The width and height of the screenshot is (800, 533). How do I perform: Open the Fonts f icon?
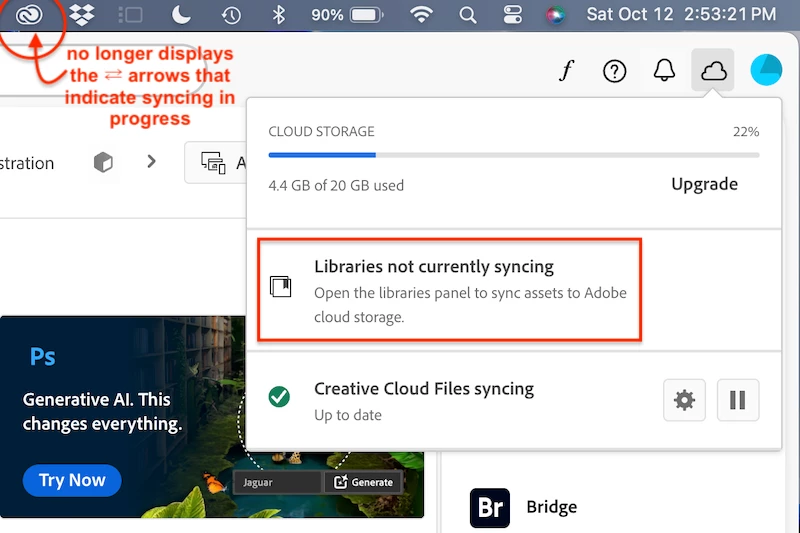566,70
